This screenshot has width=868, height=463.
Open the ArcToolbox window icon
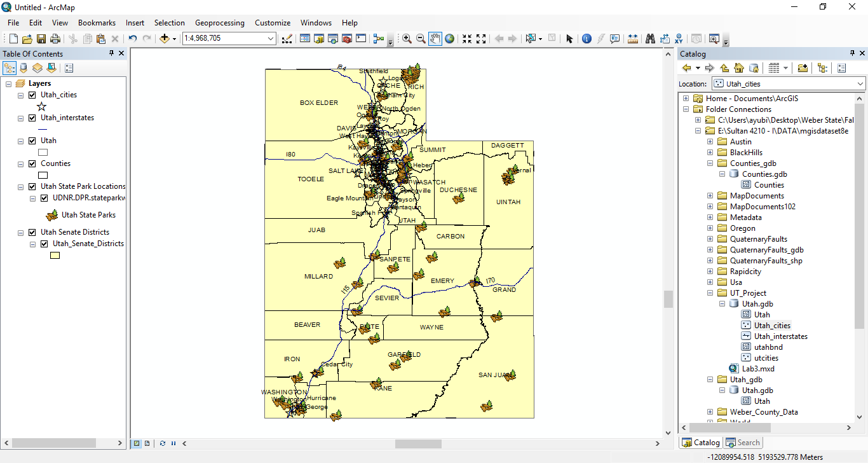coord(347,39)
